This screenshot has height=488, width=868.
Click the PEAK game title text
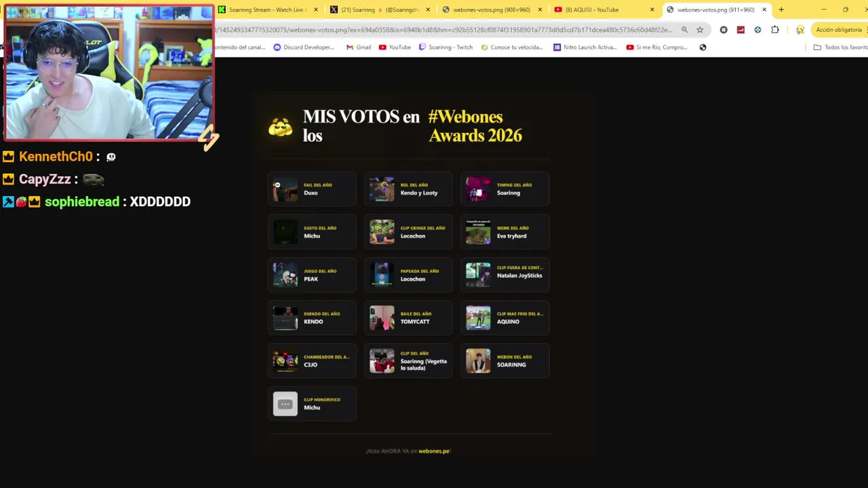pos(311,279)
